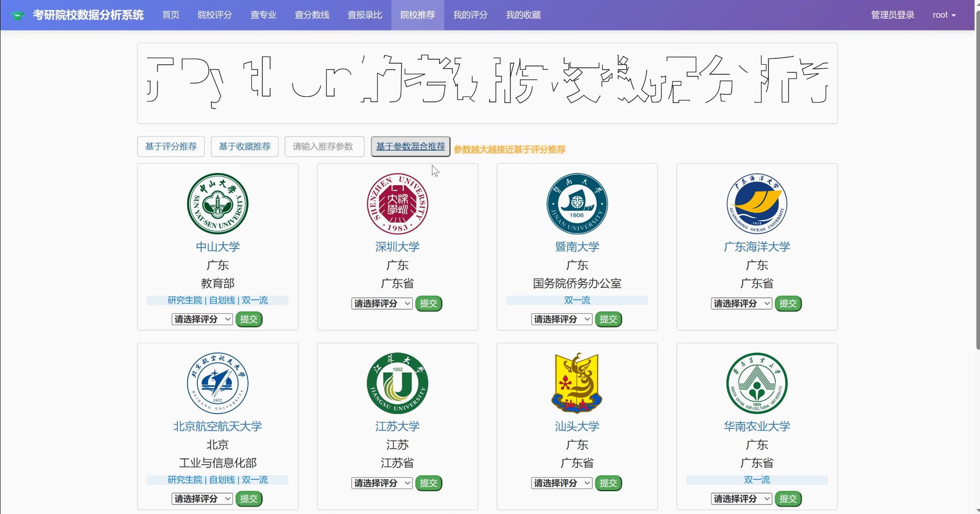This screenshot has width=980, height=514.
Task: Click the 管理员登录 link
Action: [x=893, y=15]
